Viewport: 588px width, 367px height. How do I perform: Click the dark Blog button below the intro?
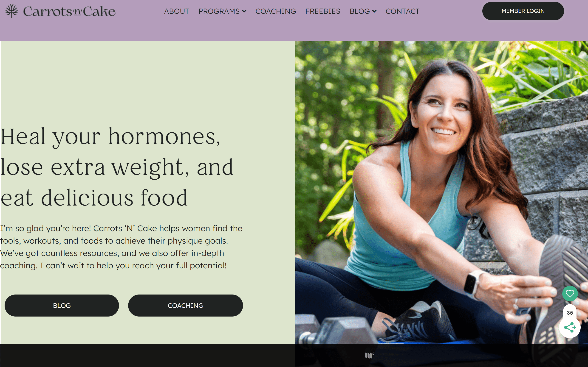coord(62,305)
